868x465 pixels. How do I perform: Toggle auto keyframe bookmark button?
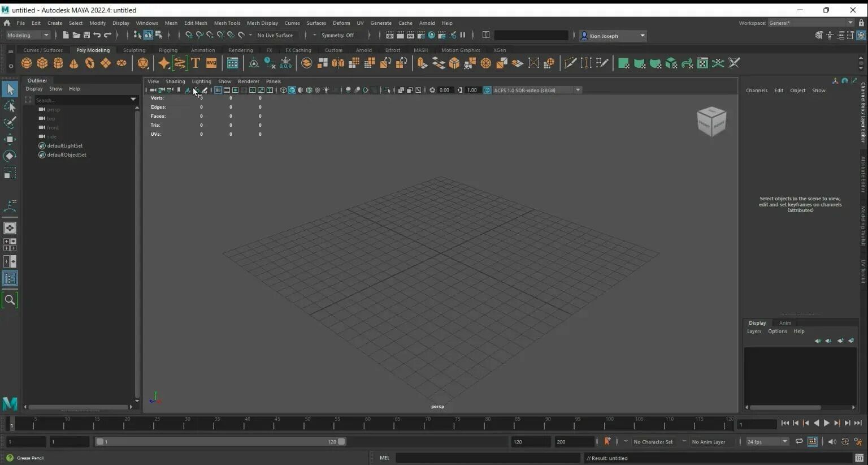pyautogui.click(x=607, y=441)
